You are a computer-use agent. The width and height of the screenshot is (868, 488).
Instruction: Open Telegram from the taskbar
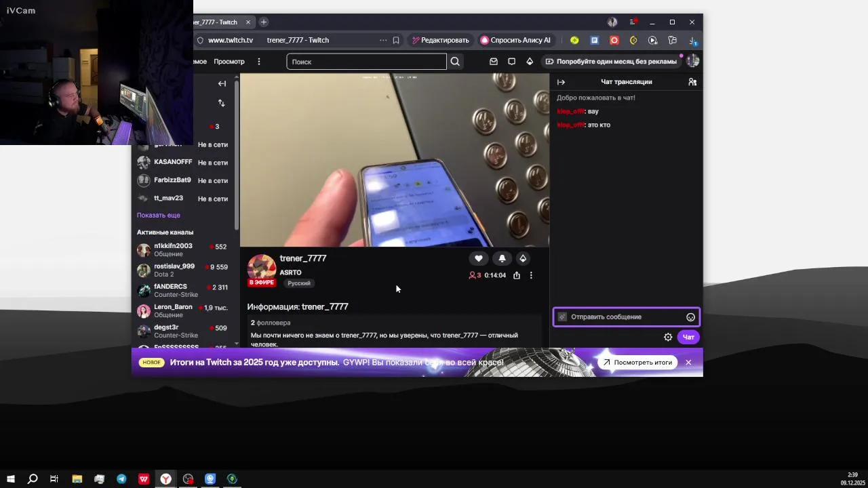[x=121, y=479]
